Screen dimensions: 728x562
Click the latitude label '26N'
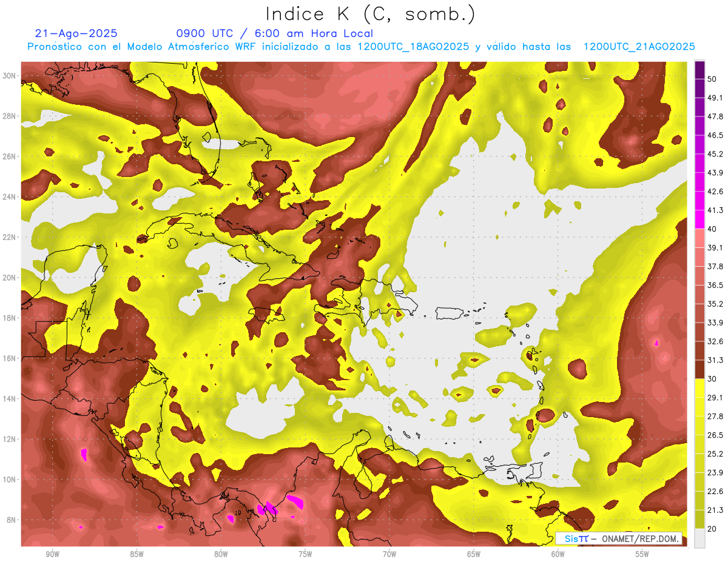8,156
